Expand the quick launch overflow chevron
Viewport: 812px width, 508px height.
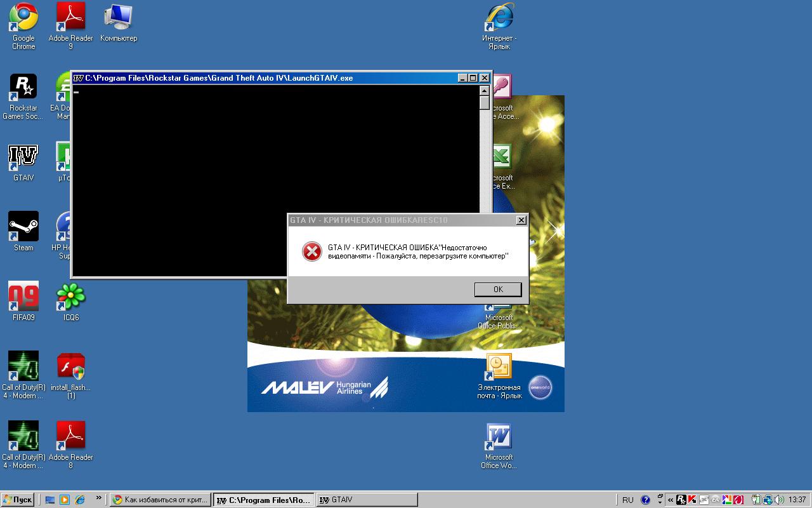(x=99, y=498)
